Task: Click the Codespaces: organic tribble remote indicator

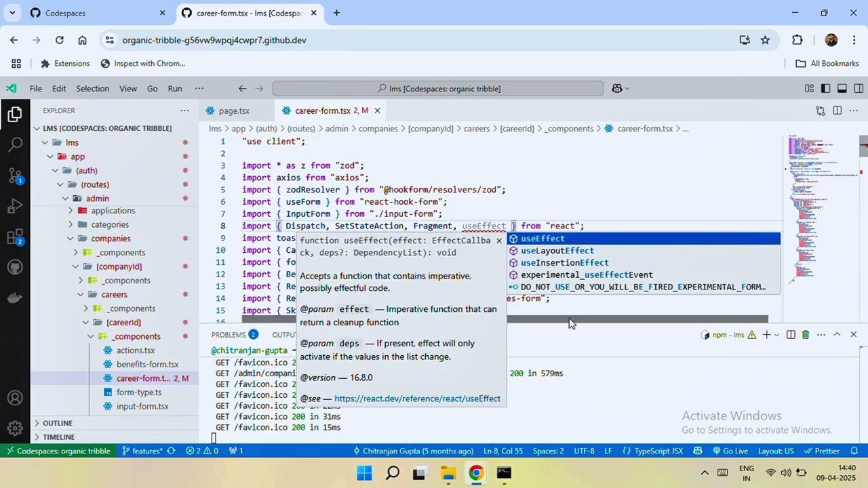Action: (x=58, y=451)
